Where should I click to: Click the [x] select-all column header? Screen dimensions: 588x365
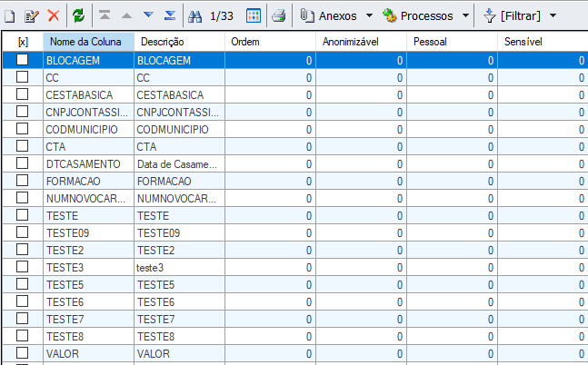(23, 42)
